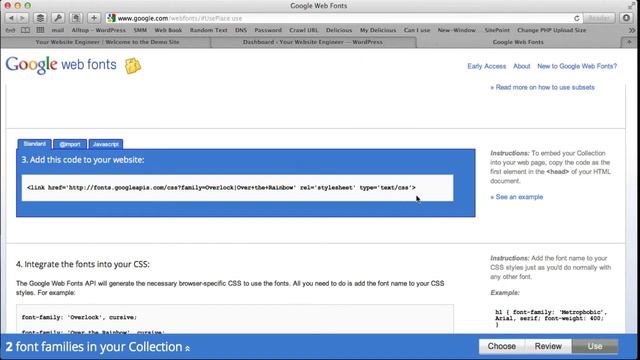Click the 3. Add this code to your website heading
The width and height of the screenshot is (640, 360).
tap(83, 160)
